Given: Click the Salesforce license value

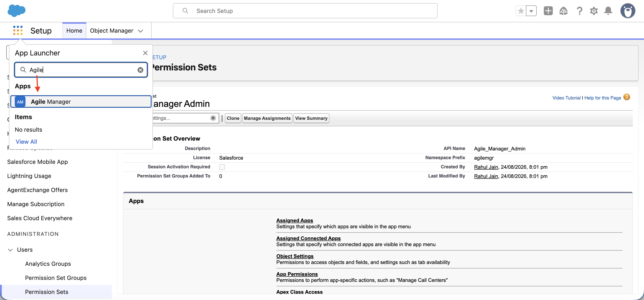Looking at the screenshot, I should [x=231, y=158].
